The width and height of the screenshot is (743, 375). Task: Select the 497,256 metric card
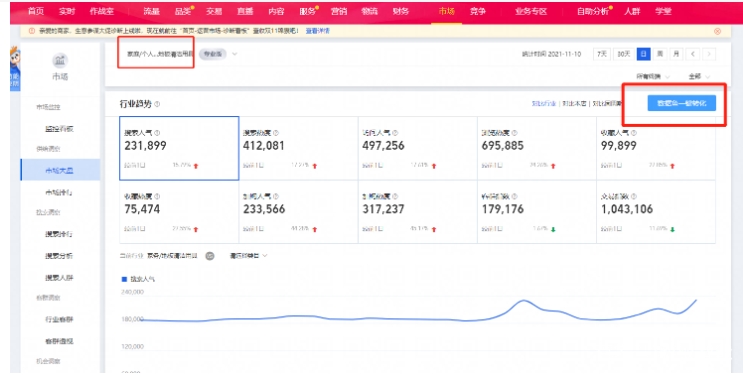417,148
